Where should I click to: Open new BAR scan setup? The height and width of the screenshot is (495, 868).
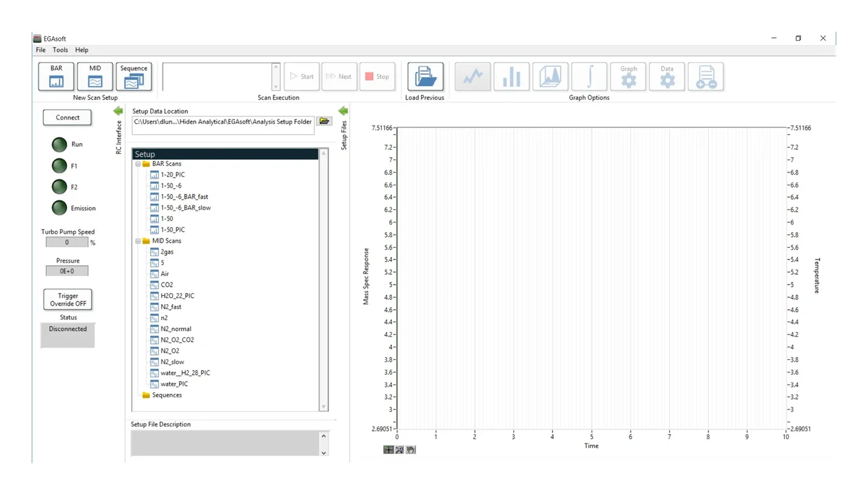point(56,77)
